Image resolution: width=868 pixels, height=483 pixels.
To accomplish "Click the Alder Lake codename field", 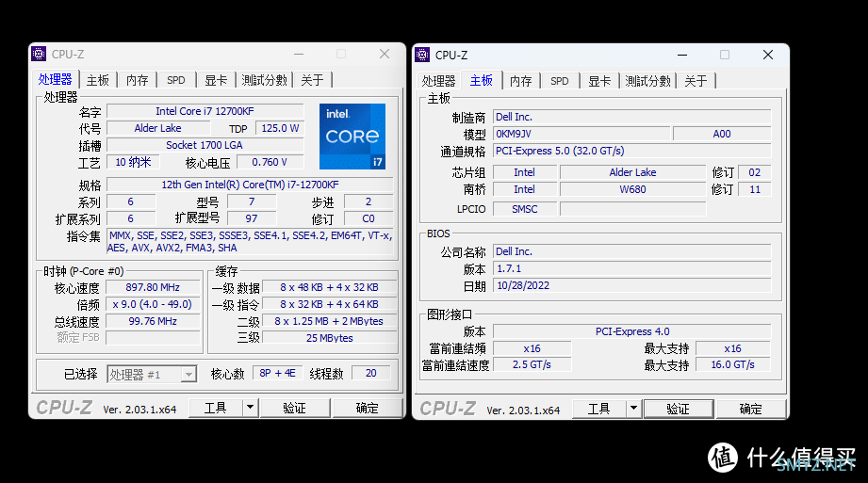I will coord(157,128).
